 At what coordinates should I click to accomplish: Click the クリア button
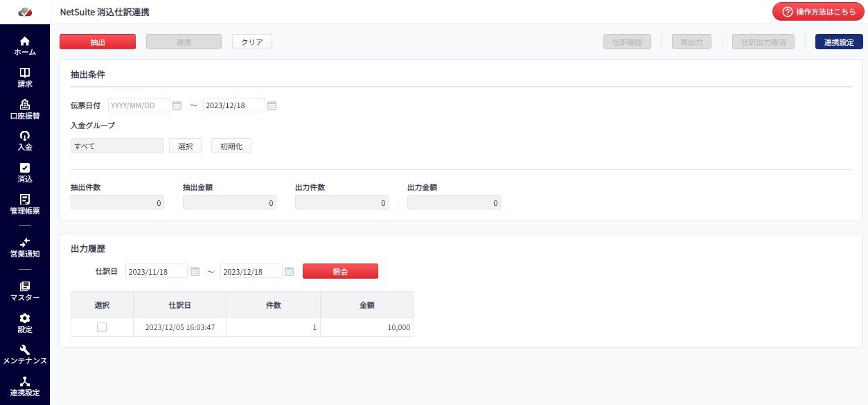(x=252, y=42)
